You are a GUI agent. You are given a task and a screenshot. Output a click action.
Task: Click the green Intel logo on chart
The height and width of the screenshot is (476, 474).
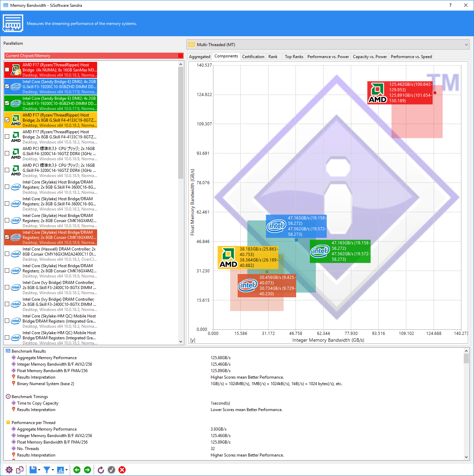tap(320, 251)
